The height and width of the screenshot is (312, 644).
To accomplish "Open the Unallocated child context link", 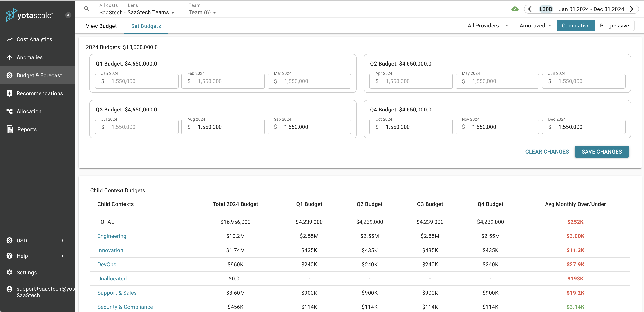I will point(112,278).
